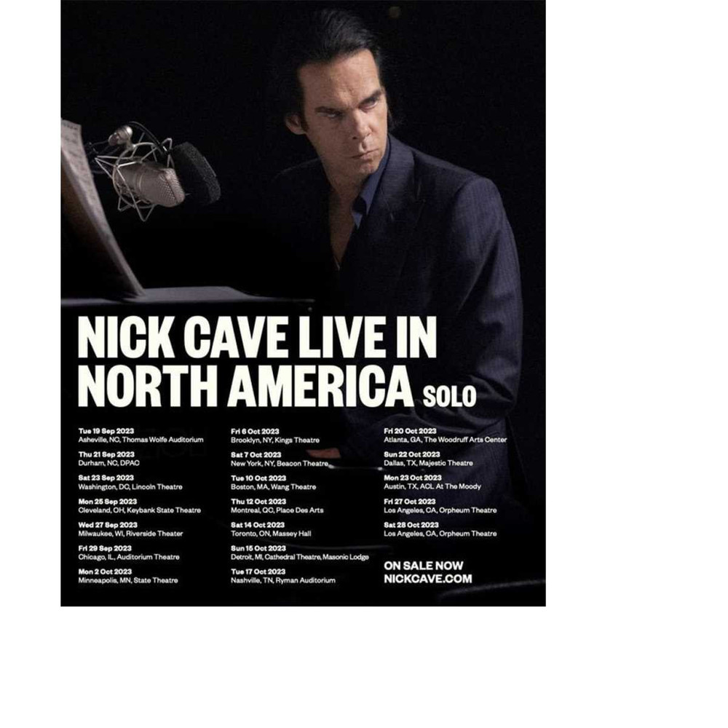
Task: Select the Minneapolis State Theatre date
Action: [128, 576]
